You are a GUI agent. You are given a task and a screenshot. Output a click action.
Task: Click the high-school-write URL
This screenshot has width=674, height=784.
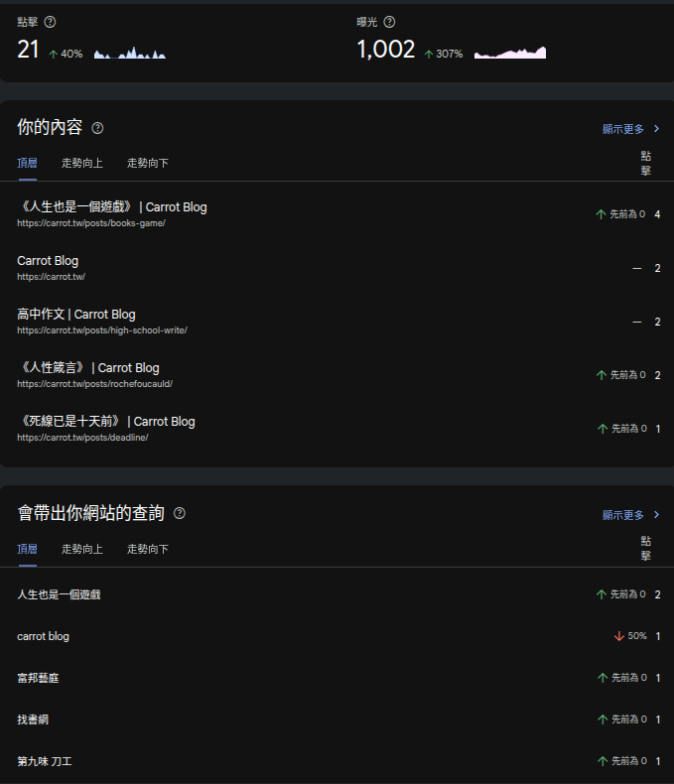(x=102, y=330)
